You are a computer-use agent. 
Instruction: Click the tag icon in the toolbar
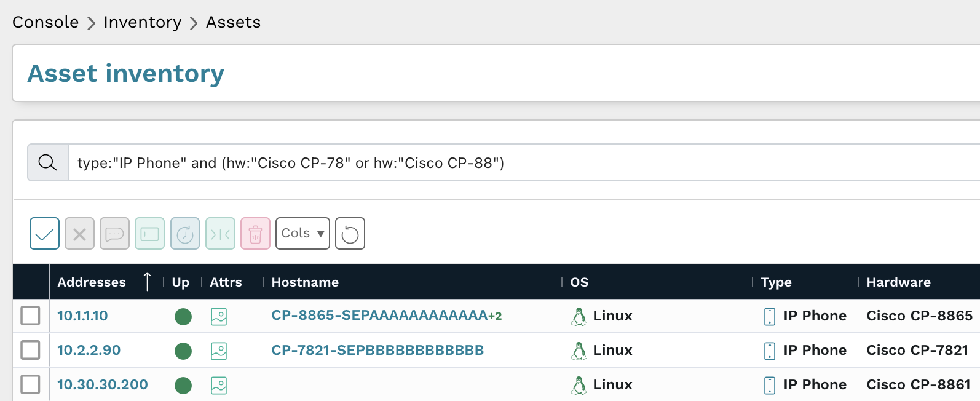coord(149,233)
